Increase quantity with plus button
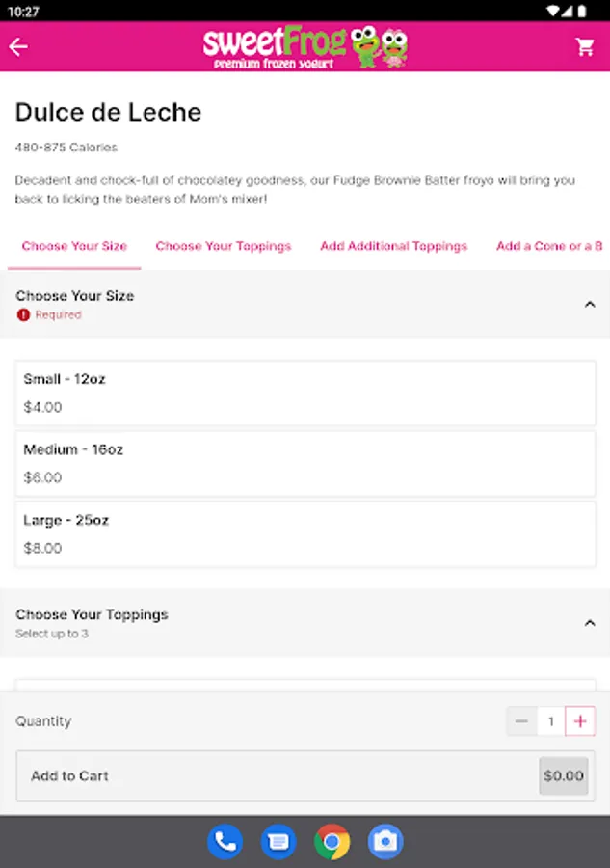The height and width of the screenshot is (868, 610). tap(580, 721)
